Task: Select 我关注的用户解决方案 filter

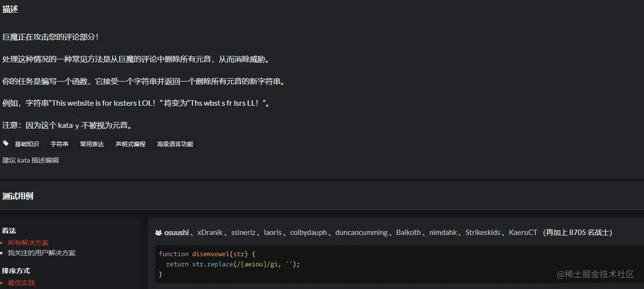Action: [42, 253]
